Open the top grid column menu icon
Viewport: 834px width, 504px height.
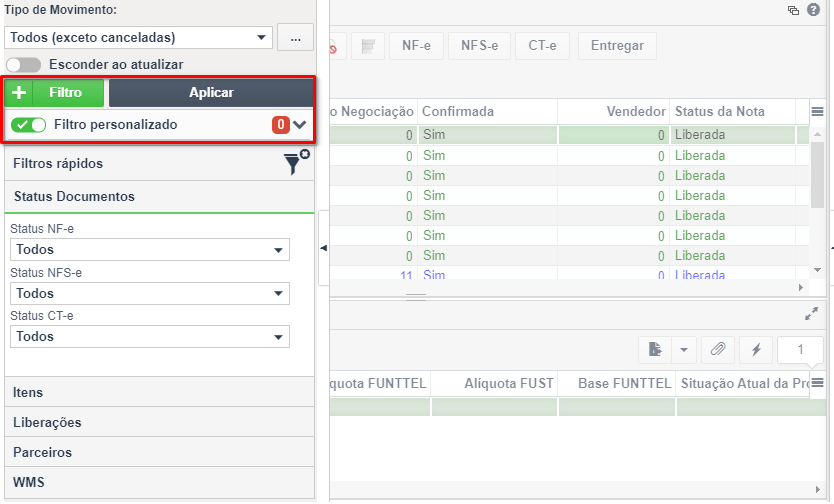pos(818,111)
